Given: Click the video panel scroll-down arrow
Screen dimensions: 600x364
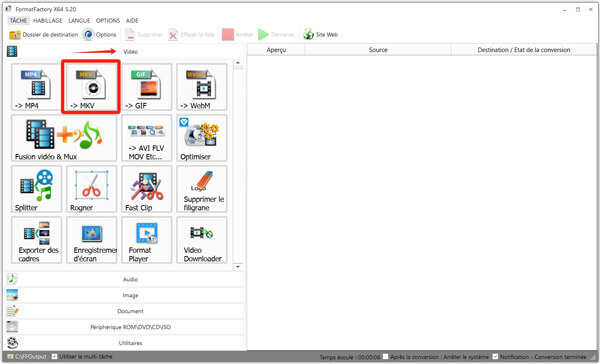Looking at the screenshot, I should (238, 266).
